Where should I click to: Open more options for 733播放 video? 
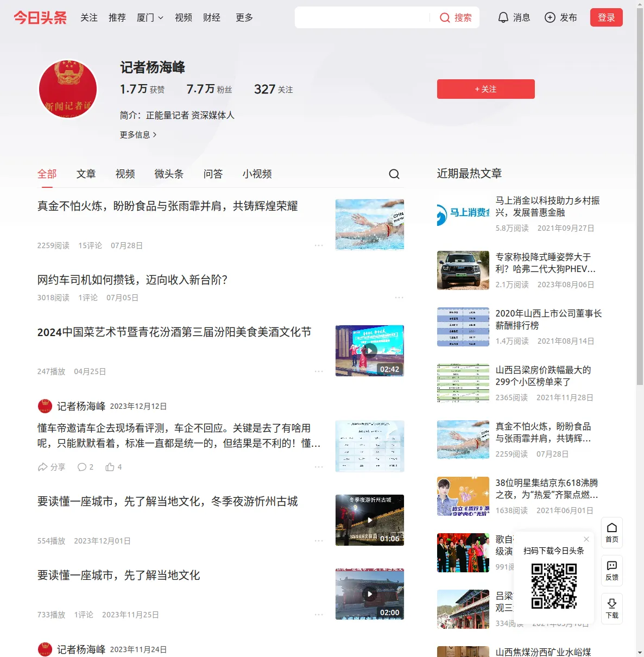click(x=319, y=615)
